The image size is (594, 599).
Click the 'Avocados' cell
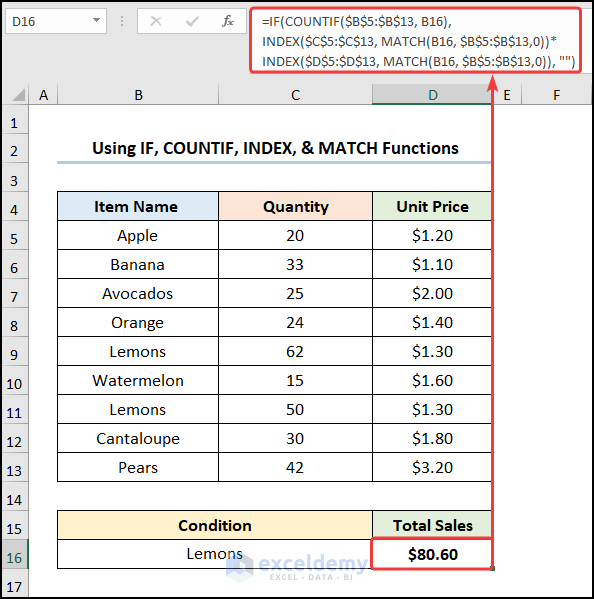coord(138,293)
